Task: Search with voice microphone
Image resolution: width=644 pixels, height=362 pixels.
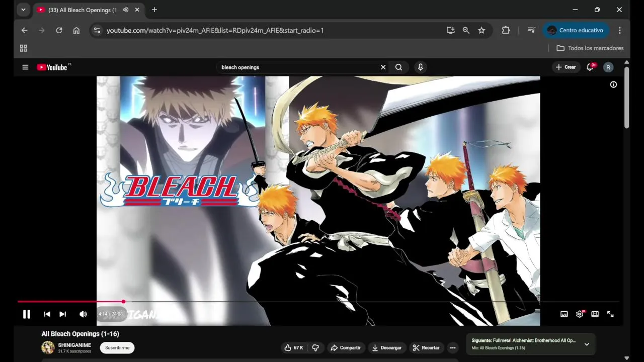Action: pos(421,67)
